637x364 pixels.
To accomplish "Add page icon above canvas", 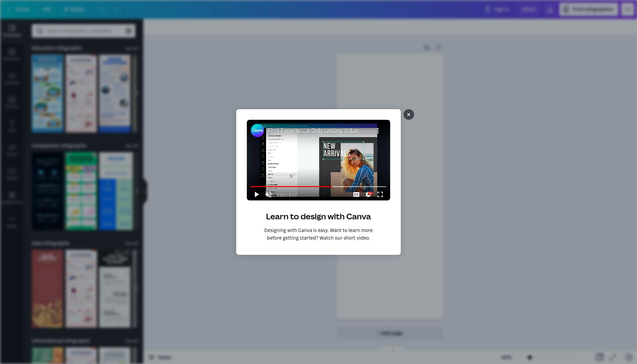I will click(438, 48).
